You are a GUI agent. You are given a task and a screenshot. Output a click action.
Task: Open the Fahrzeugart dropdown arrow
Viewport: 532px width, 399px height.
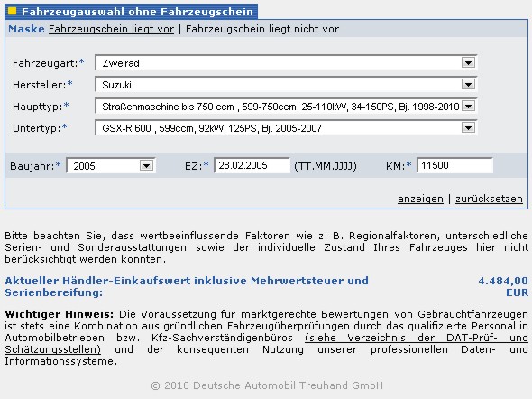coord(468,62)
